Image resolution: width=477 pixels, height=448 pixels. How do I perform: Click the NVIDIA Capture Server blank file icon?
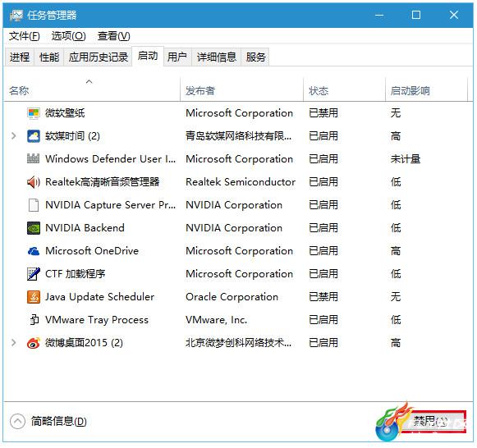(34, 205)
